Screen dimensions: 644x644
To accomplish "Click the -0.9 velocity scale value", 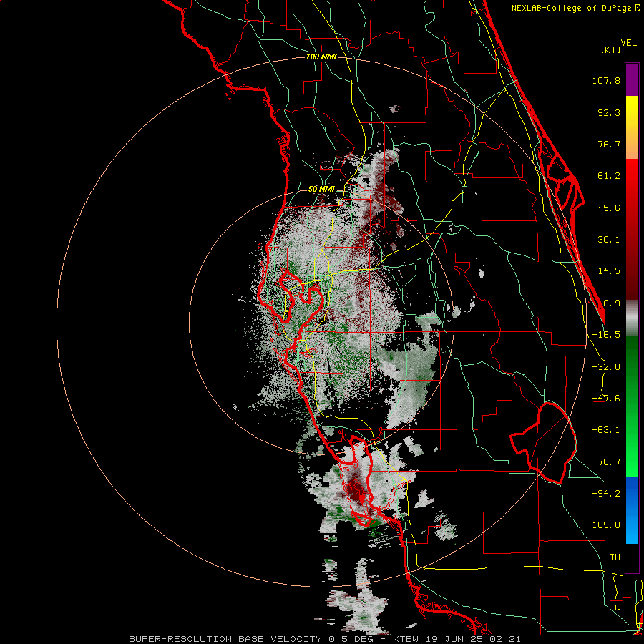I will tap(609, 303).
